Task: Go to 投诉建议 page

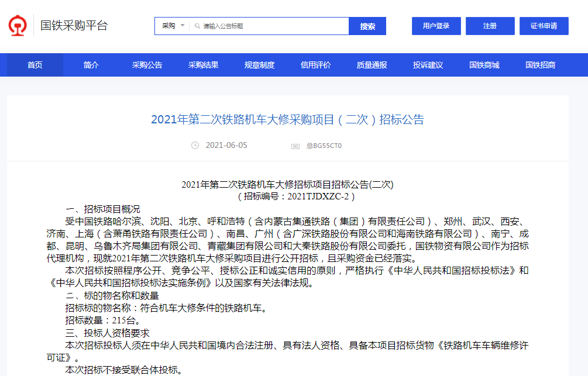Action: click(428, 65)
